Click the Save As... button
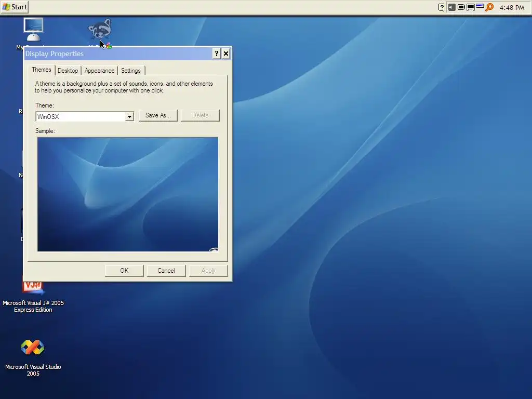Screen dimensions: 532x399 pyautogui.click(x=158, y=115)
